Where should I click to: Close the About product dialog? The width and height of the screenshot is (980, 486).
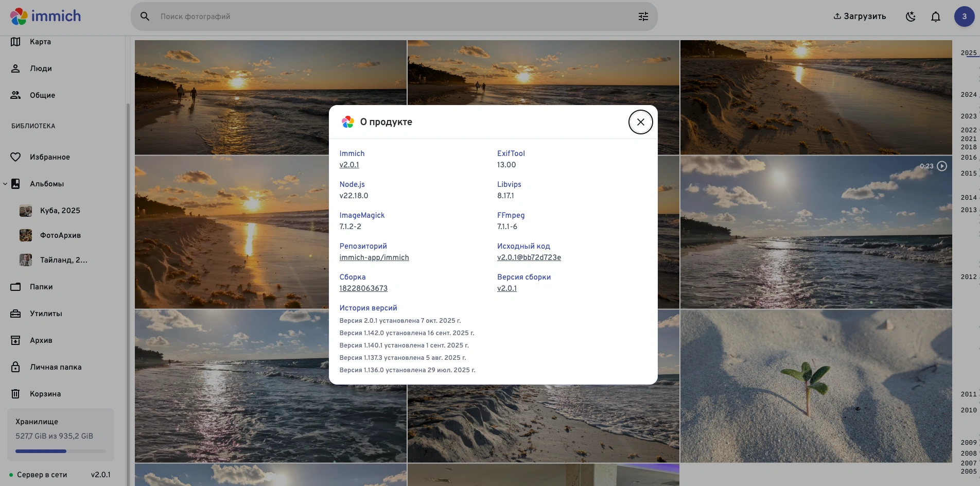pyautogui.click(x=640, y=122)
